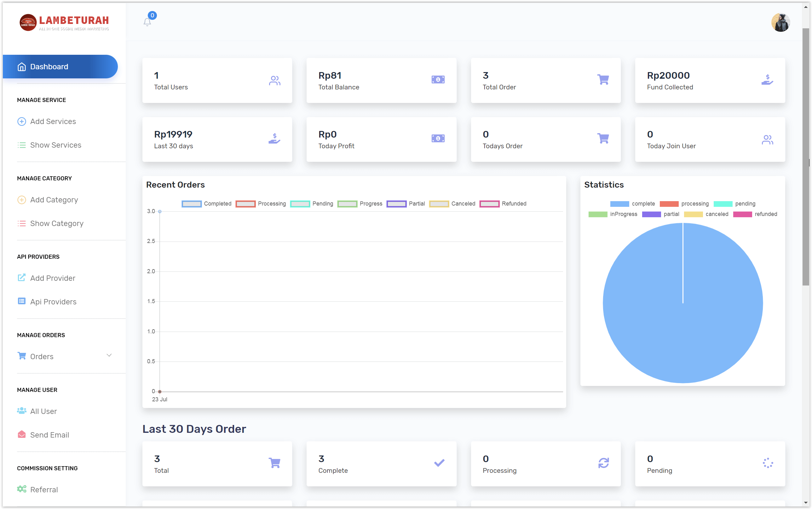Go to Add Provider page

[53, 278]
